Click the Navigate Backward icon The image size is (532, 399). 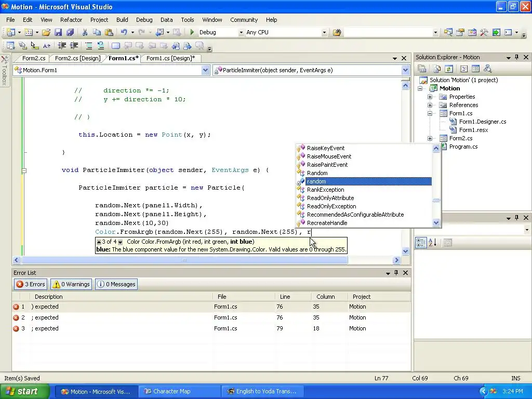159,32
